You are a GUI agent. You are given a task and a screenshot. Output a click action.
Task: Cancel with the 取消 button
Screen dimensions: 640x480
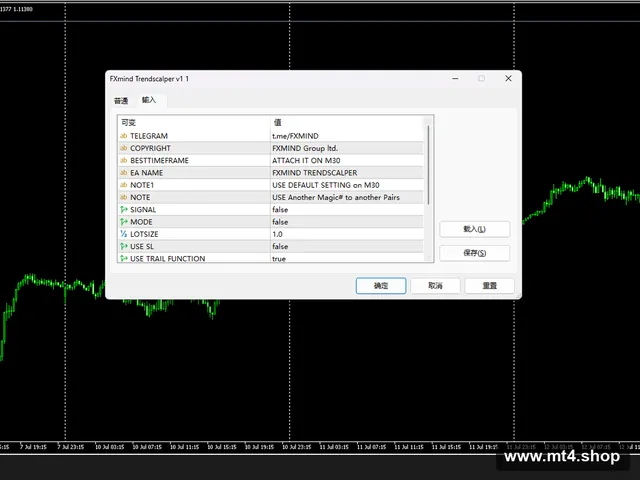click(435, 286)
